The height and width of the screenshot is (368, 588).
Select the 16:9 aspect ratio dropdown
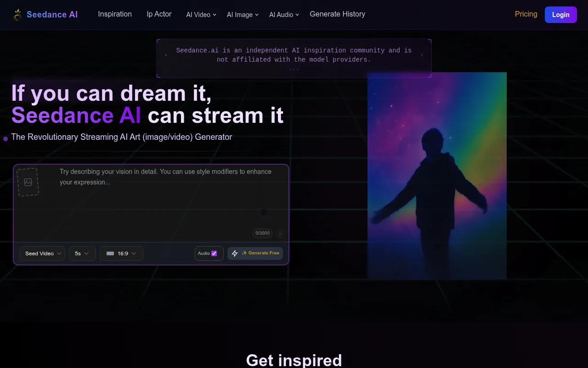tap(121, 253)
